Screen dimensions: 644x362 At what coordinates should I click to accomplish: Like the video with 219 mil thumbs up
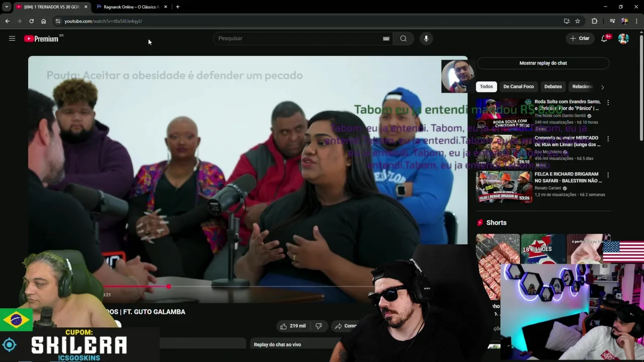click(x=293, y=326)
